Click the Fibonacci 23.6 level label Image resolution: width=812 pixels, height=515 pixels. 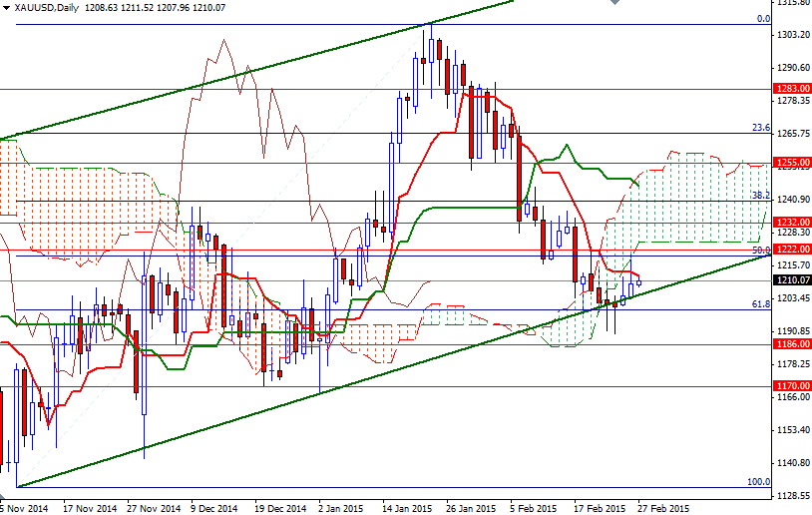(760, 128)
